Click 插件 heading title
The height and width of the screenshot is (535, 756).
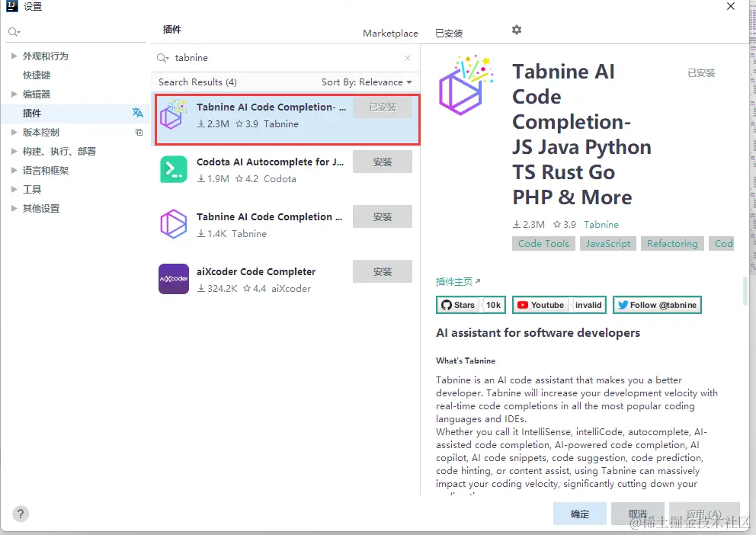pyautogui.click(x=172, y=30)
